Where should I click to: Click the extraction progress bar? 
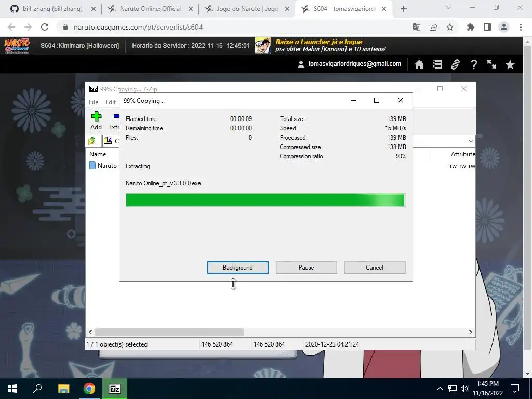(x=265, y=200)
